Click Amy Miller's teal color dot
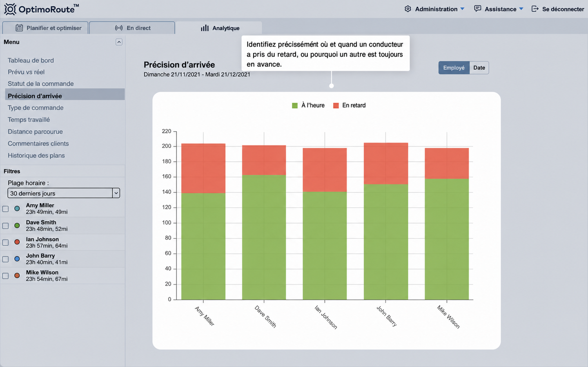Viewport: 588px width, 367px height. [17, 209]
